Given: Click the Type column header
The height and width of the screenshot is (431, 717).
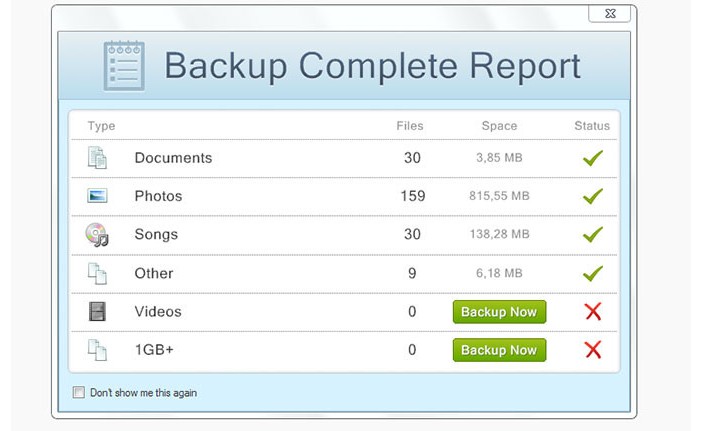Looking at the screenshot, I should [101, 126].
